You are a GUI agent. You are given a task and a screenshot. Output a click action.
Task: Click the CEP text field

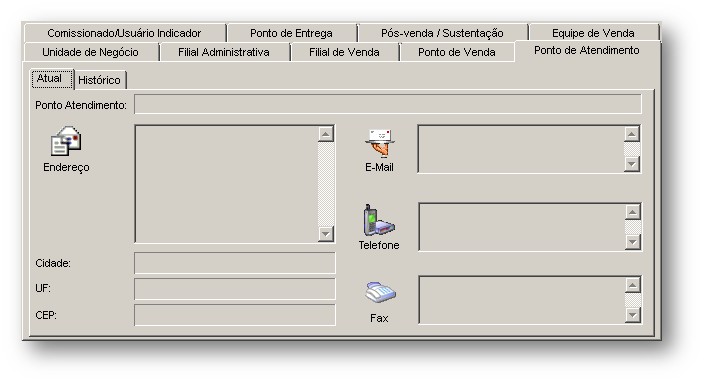click(x=235, y=315)
